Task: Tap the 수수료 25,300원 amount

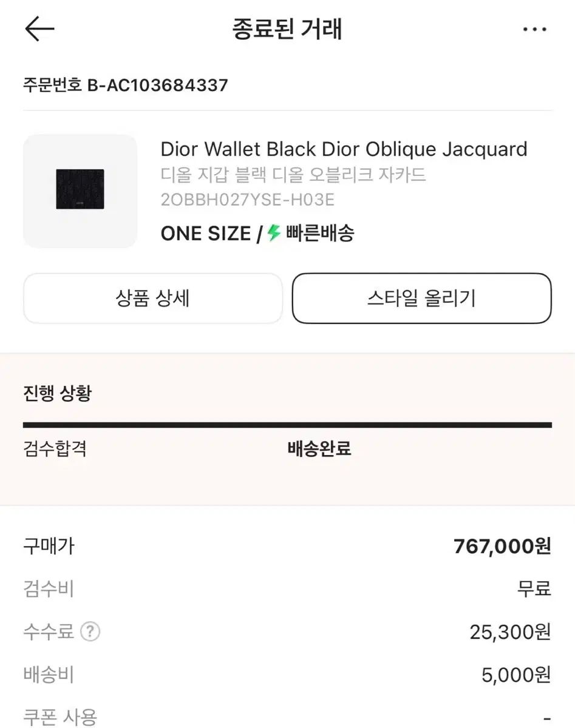Action: (x=510, y=632)
